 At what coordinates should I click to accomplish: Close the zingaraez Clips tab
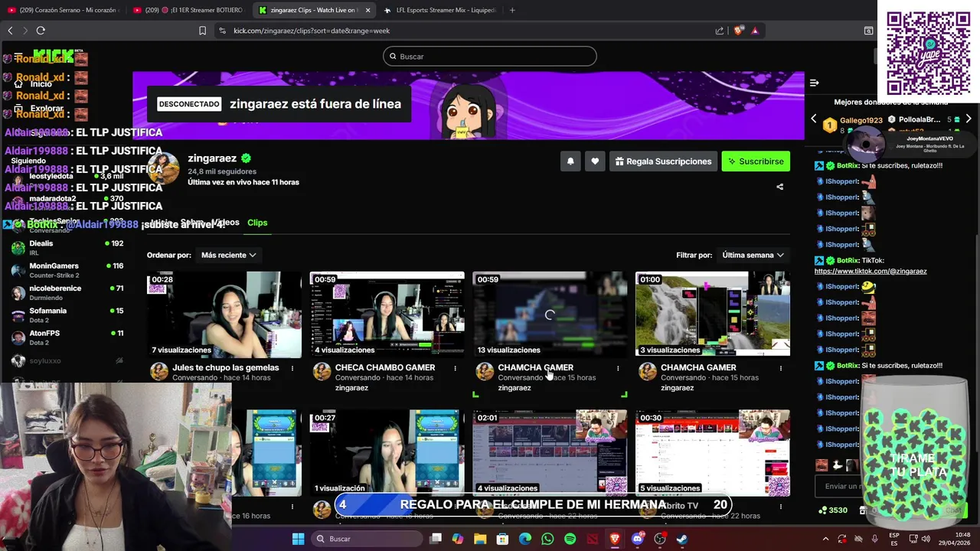click(x=367, y=10)
